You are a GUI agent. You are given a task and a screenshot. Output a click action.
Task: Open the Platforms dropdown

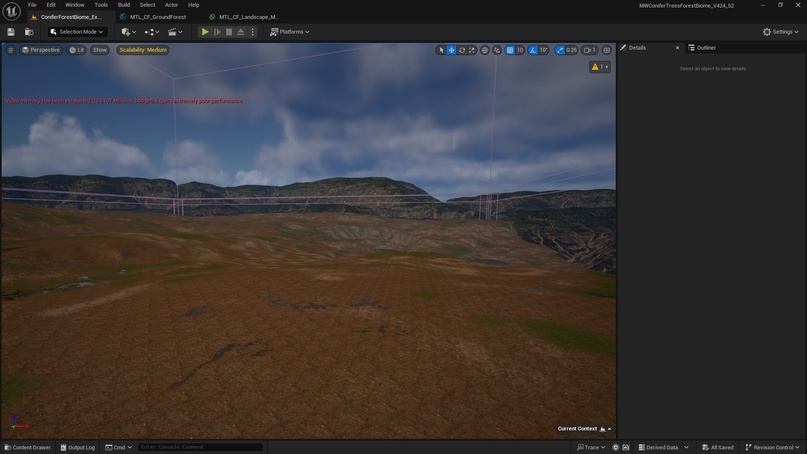[x=290, y=32]
